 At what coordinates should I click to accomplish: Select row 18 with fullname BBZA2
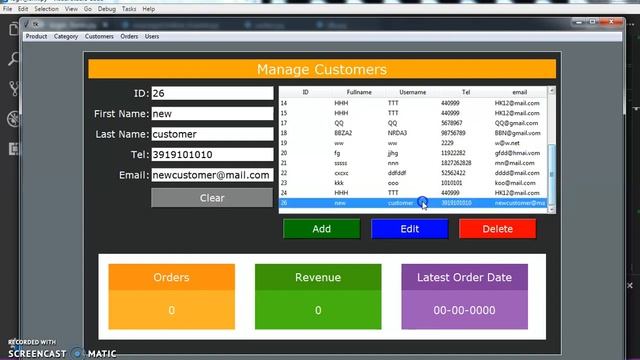coord(413,133)
